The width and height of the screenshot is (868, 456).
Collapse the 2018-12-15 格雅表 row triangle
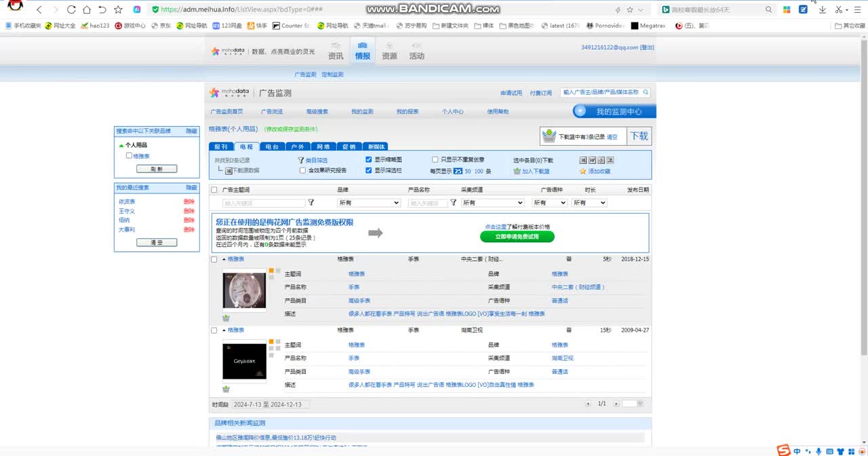(x=224, y=259)
